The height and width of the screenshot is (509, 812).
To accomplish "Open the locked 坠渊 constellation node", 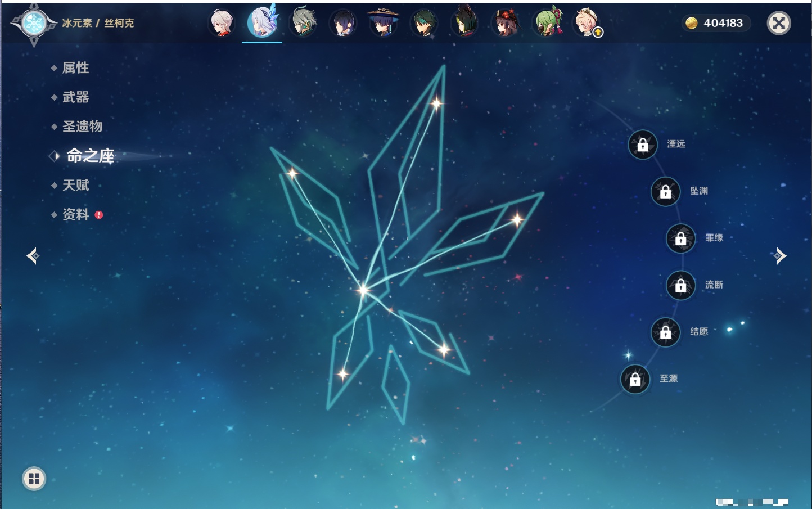I will click(x=665, y=191).
